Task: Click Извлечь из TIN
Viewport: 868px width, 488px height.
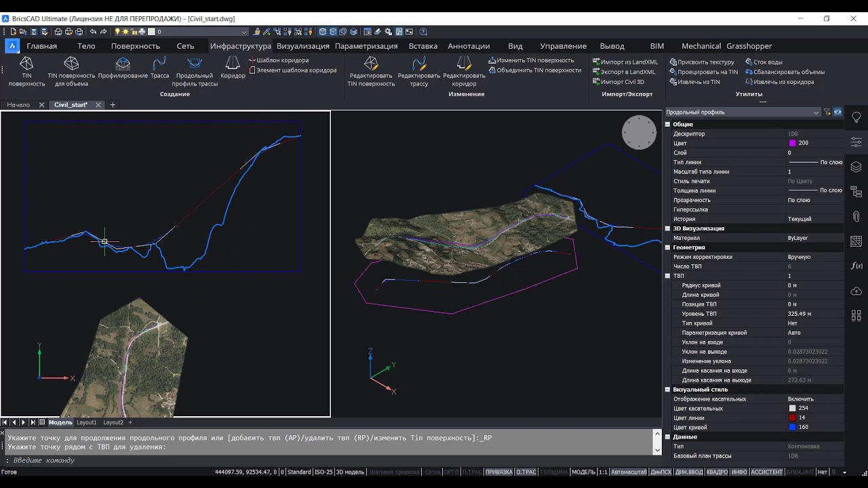Action: [x=695, y=82]
